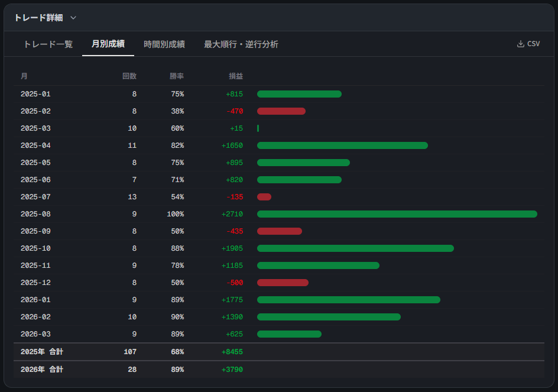Select the 2026-02 month cell

coord(35,317)
